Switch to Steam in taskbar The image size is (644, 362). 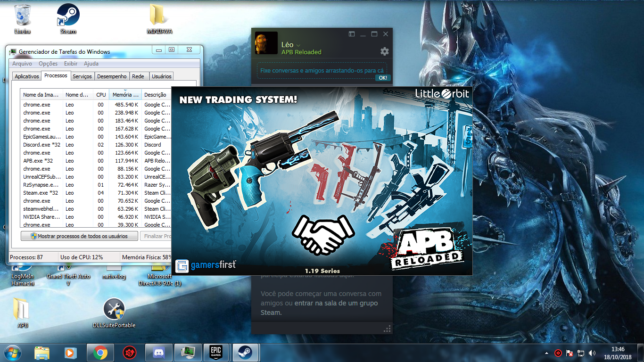pyautogui.click(x=245, y=353)
